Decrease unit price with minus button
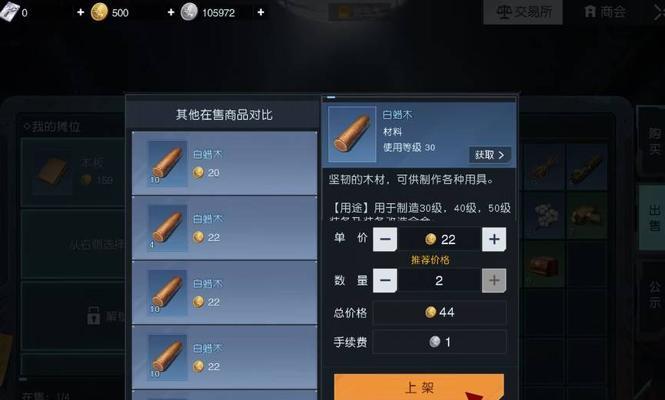 pyautogui.click(x=385, y=239)
